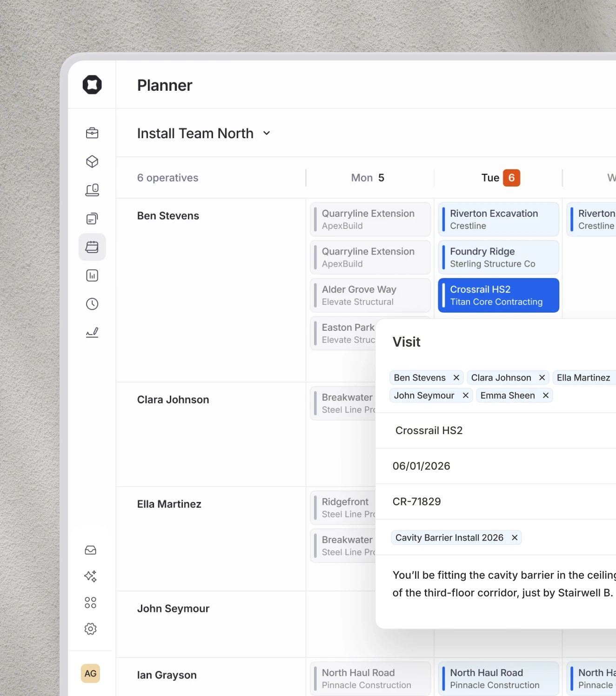Select the planner calendar icon in sidebar
The height and width of the screenshot is (696, 616).
92,247
